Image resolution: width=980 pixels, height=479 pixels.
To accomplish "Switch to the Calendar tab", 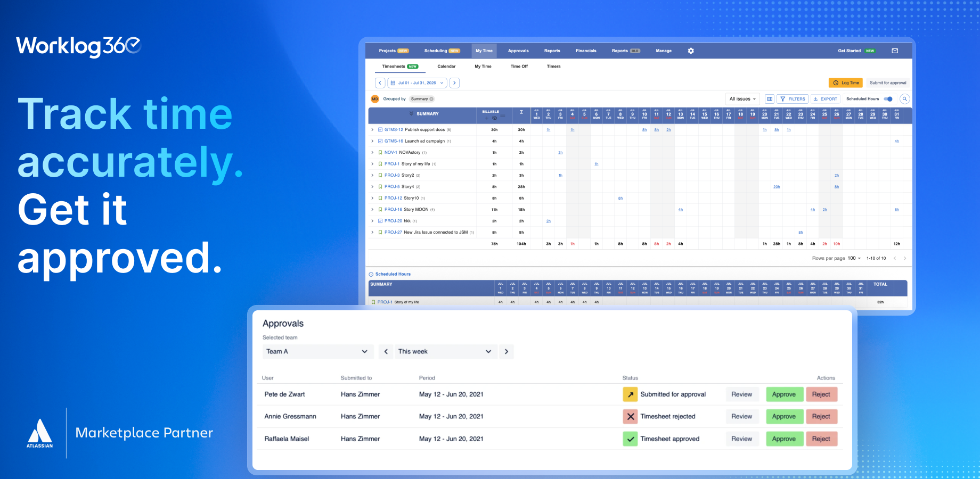I will [x=446, y=67].
